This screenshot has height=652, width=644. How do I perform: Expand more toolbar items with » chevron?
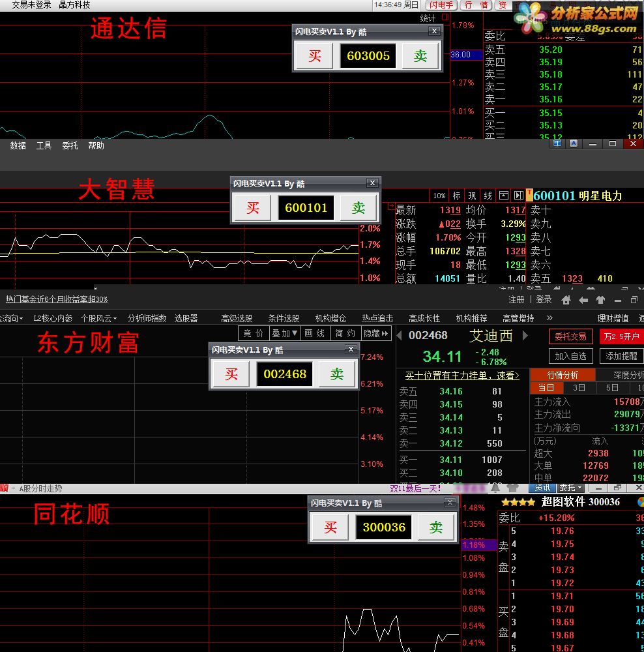(549, 318)
